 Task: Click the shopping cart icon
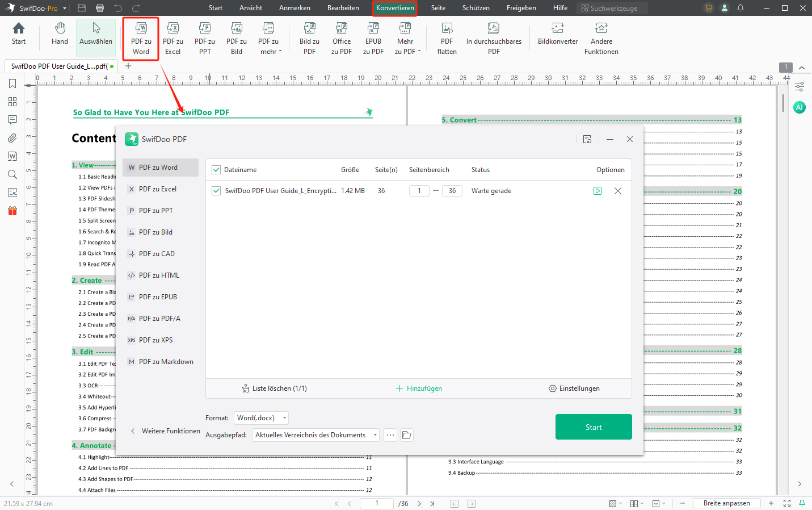click(709, 8)
